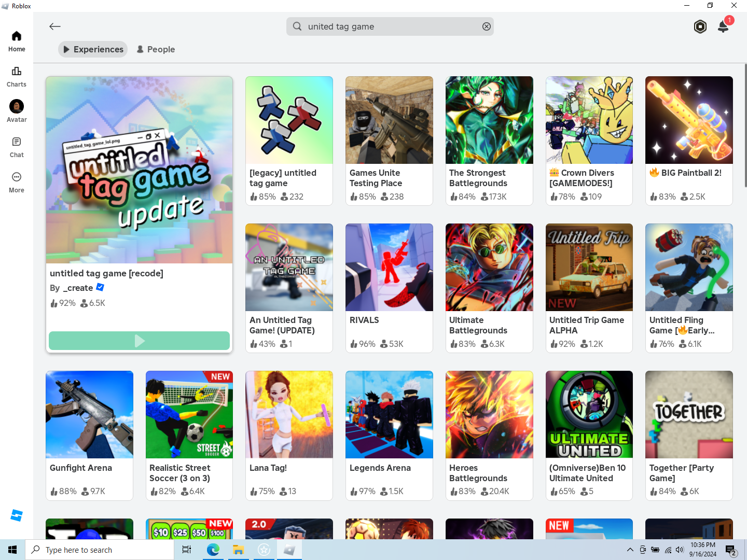Open the Untitled Trip Game ALPHA thumbnail
Image resolution: width=747 pixels, height=560 pixels.
589,268
